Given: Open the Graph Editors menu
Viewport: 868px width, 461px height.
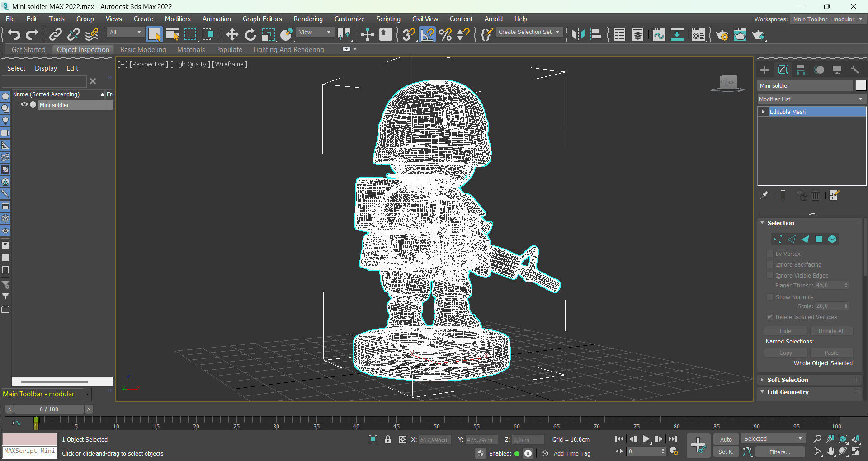Looking at the screenshot, I should pyautogui.click(x=262, y=19).
